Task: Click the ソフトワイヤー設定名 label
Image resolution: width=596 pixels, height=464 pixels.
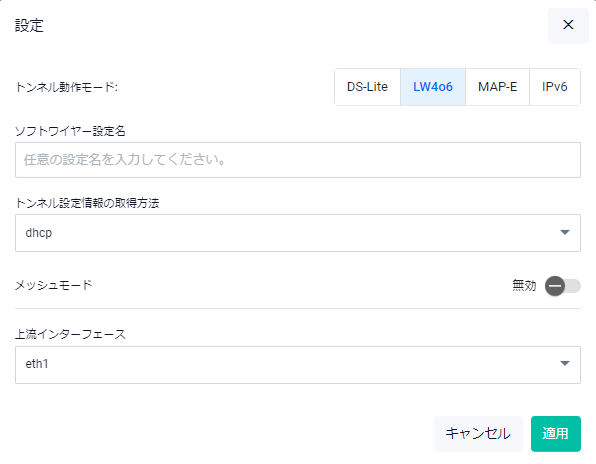Action: coord(70,131)
